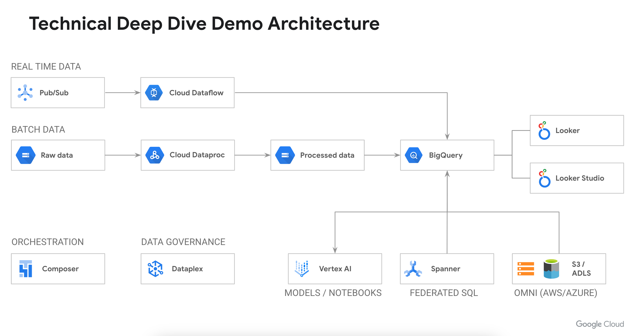Screen dimensions: 644x336
Task: Click the BigQuery magnifier icon
Action: pos(414,155)
